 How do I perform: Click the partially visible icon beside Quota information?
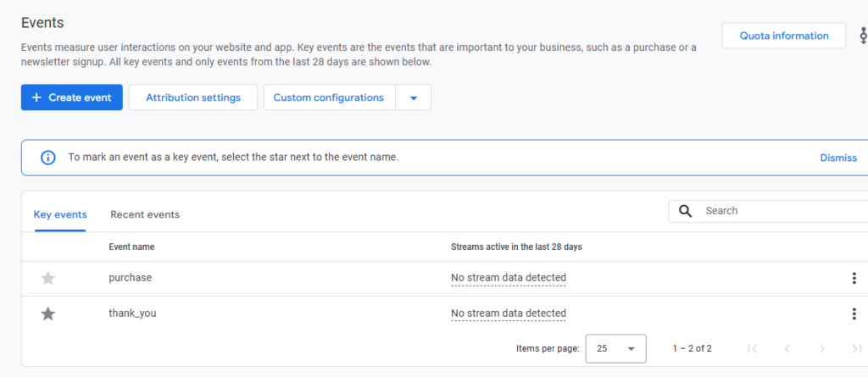point(864,36)
